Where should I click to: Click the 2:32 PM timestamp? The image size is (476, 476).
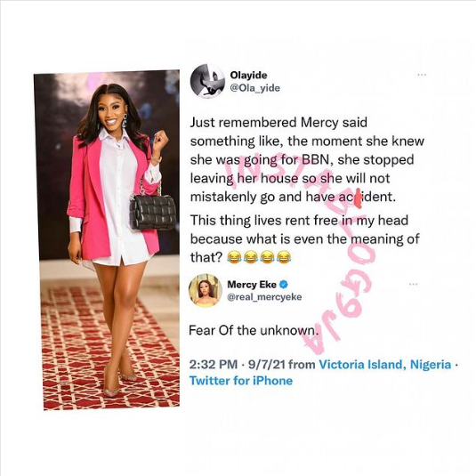click(214, 364)
